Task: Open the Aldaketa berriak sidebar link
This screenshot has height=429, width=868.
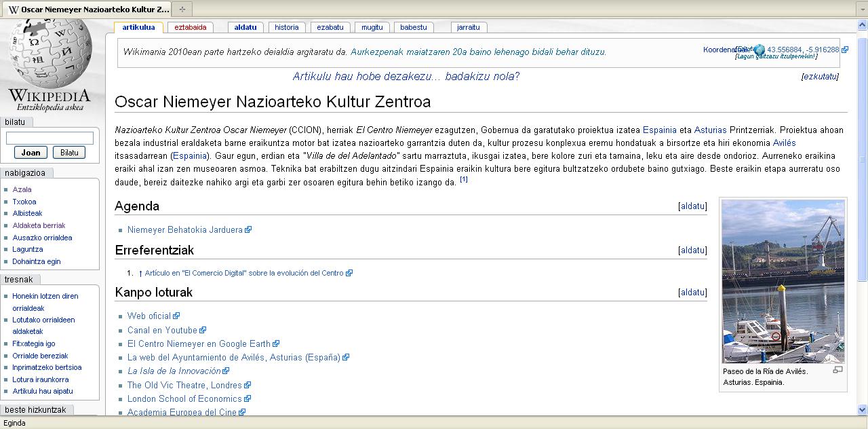Action: point(39,225)
